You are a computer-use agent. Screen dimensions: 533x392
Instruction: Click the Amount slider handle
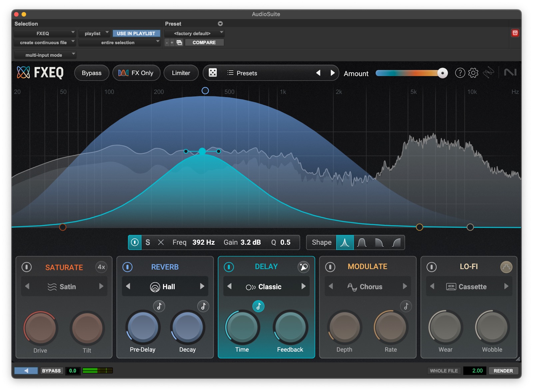(442, 73)
